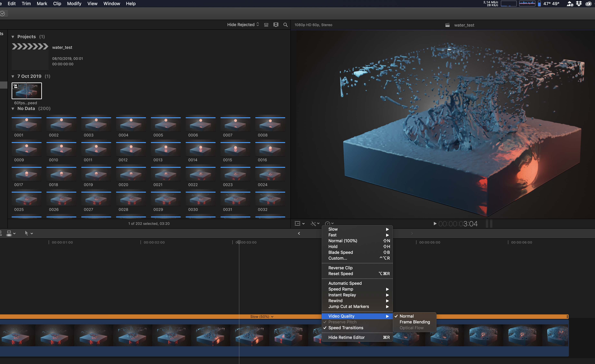Click the transform/crop tool icon
This screenshot has height=364, width=595.
[297, 224]
